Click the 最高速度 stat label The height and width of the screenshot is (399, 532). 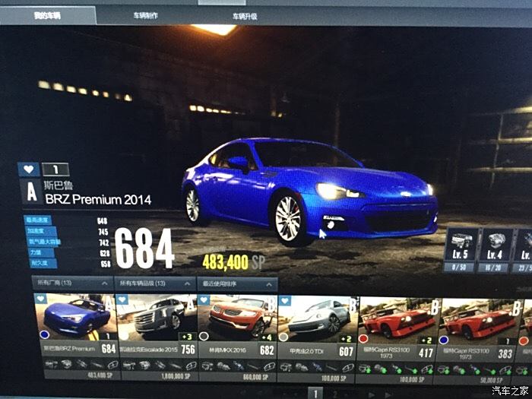pos(38,220)
